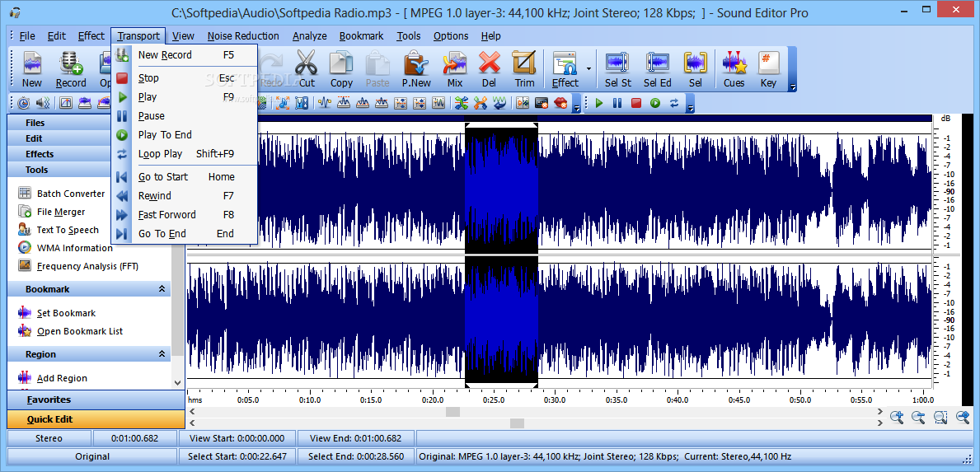This screenshot has height=472, width=980.
Task: Click Open Bookmark List link
Action: click(x=71, y=331)
